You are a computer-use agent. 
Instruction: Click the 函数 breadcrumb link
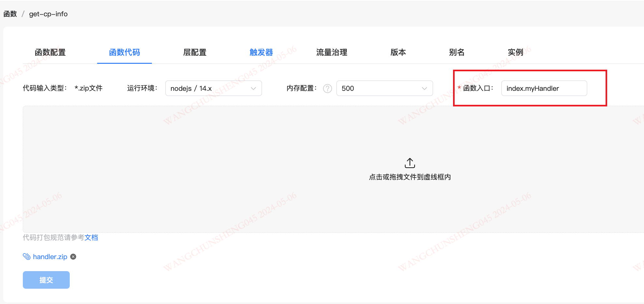coord(10,14)
